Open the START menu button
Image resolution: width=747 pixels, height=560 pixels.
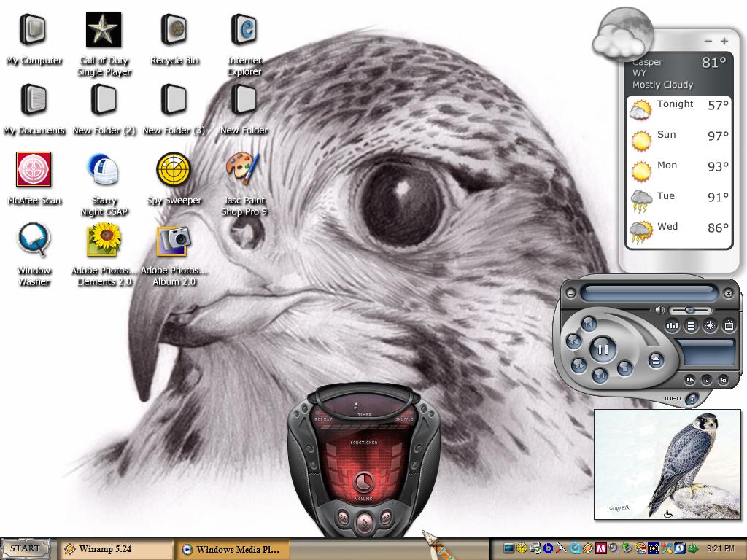coord(26,548)
